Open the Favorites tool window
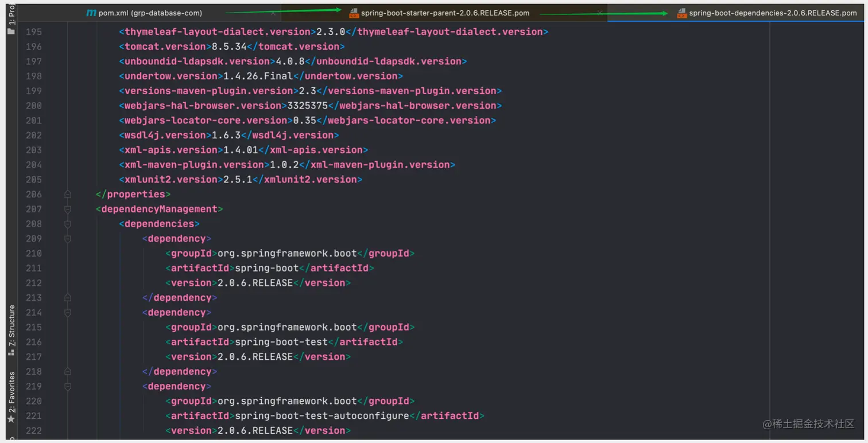This screenshot has width=868, height=443. (x=11, y=398)
